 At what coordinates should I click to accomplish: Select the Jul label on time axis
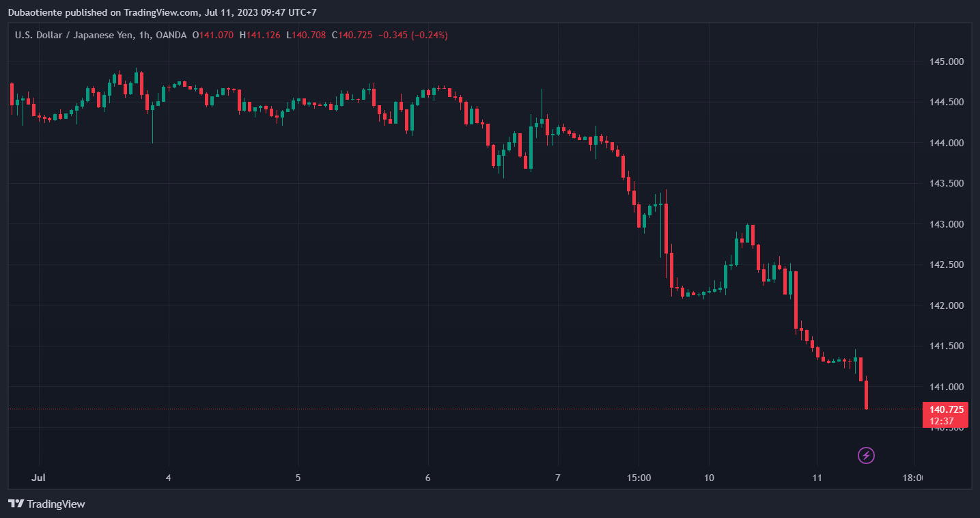[39, 478]
